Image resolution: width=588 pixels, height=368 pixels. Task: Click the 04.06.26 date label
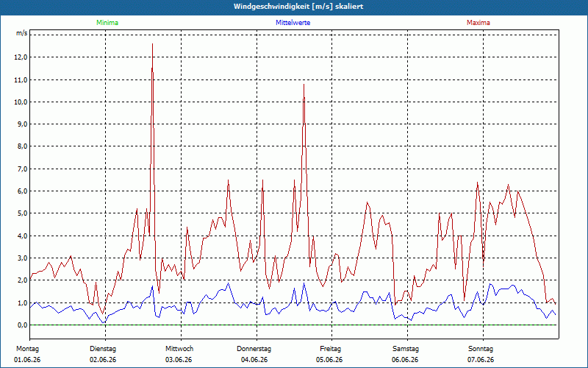tap(254, 360)
